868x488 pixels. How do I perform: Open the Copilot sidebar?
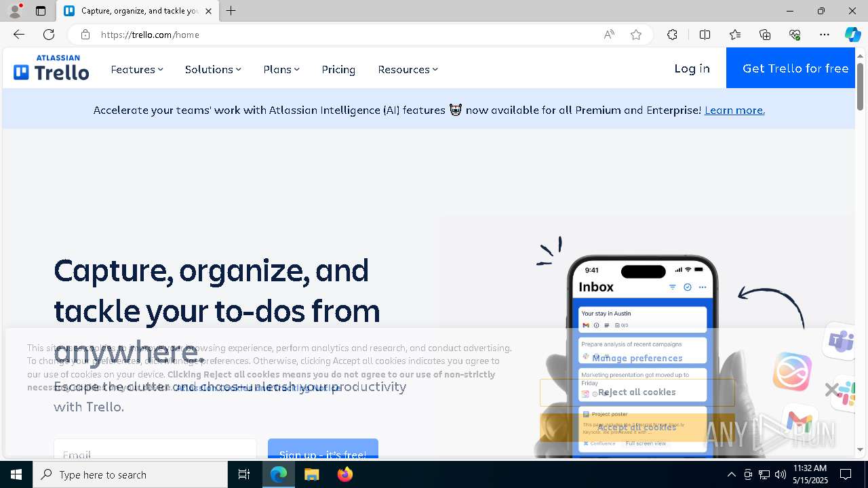852,35
